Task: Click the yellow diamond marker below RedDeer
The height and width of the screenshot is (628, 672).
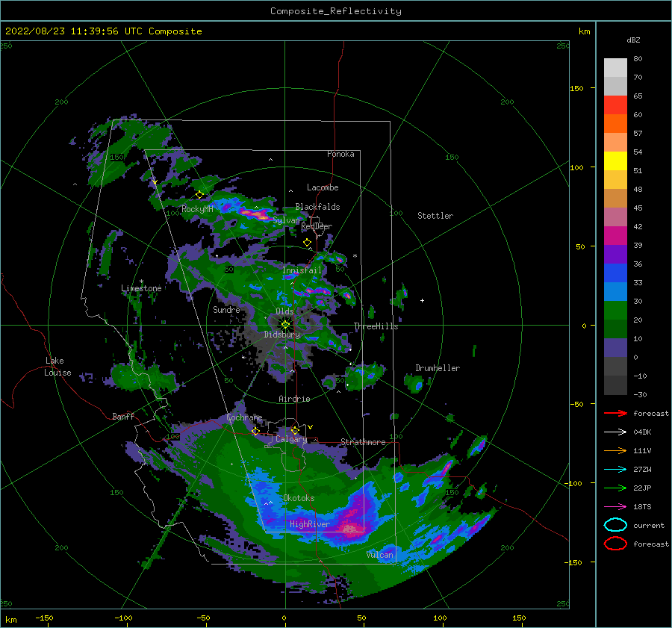Action: (308, 243)
